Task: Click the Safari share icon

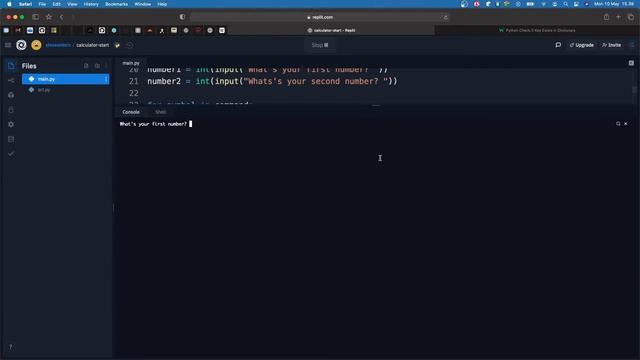Action: tap(607, 17)
